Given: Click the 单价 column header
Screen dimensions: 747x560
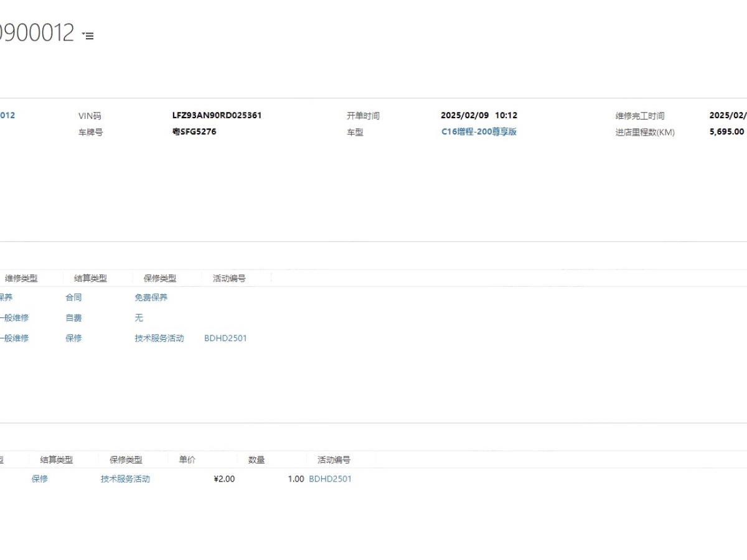Looking at the screenshot, I should [x=187, y=460].
